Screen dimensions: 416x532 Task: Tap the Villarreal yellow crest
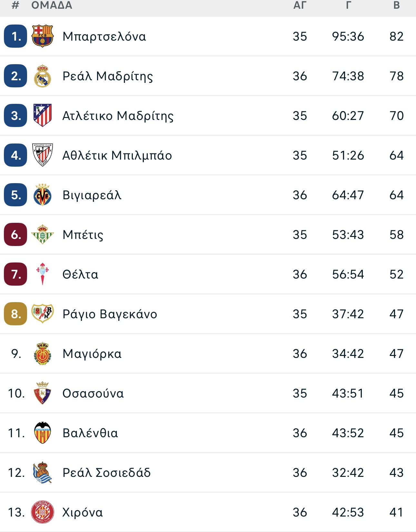pyautogui.click(x=42, y=195)
